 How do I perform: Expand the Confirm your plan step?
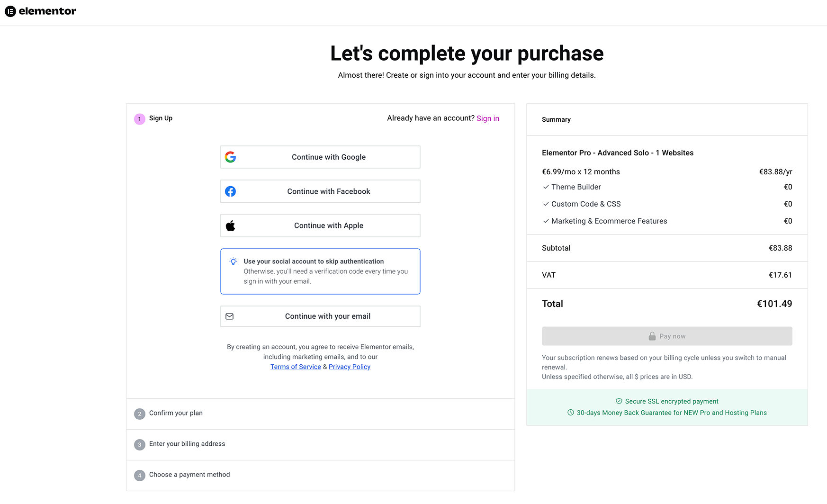176,413
